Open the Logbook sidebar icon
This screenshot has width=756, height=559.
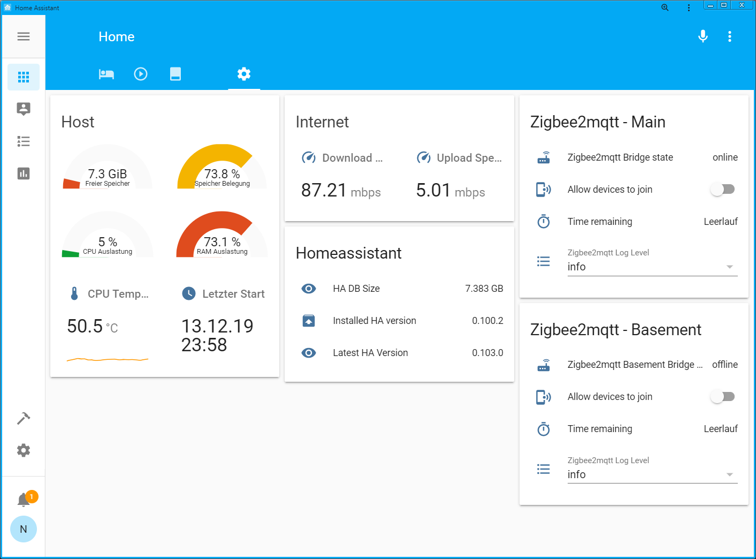coord(24,141)
